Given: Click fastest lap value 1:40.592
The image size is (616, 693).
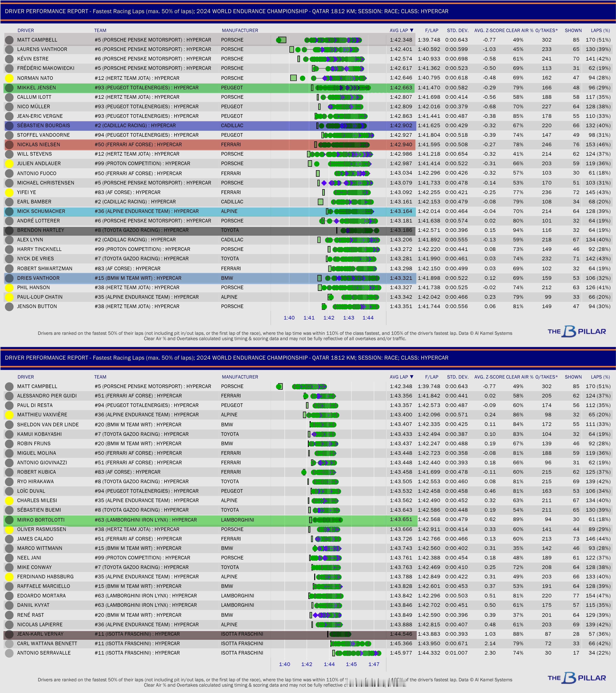Looking at the screenshot, I should [x=429, y=49].
